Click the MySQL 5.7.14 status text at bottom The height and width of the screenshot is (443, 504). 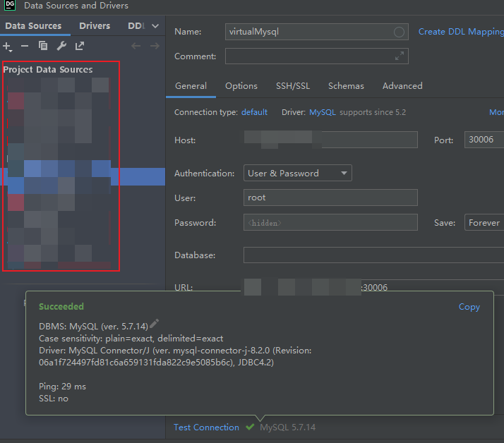[x=288, y=427]
